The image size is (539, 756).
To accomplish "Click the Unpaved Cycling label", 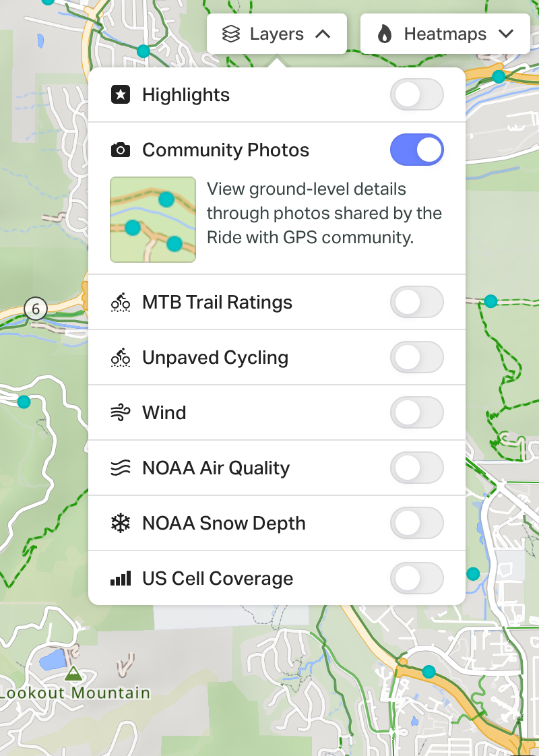I will coord(215,358).
